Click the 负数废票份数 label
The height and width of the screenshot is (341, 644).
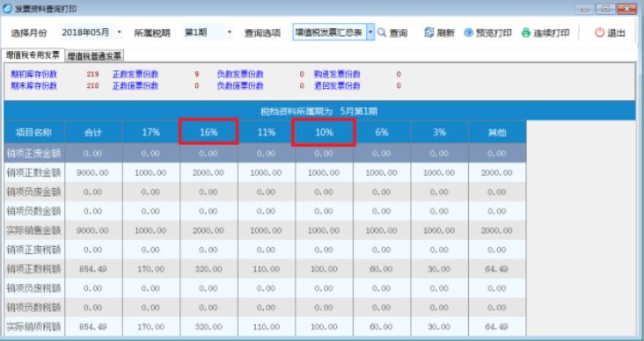240,86
